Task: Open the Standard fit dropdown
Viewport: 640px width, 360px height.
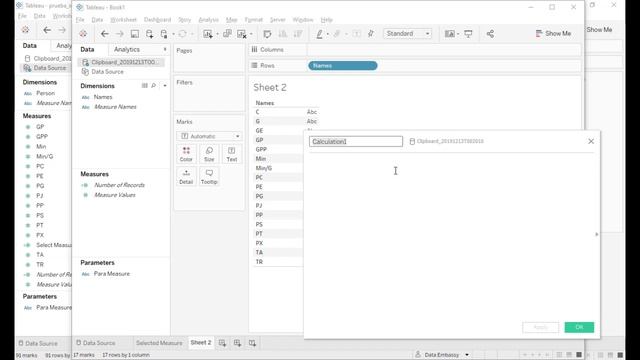Action: pyautogui.click(x=407, y=33)
